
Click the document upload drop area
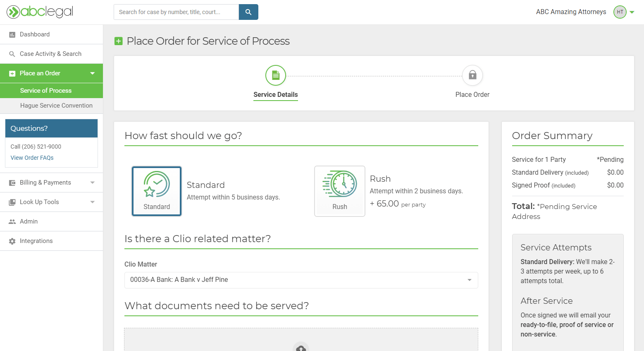pyautogui.click(x=301, y=339)
